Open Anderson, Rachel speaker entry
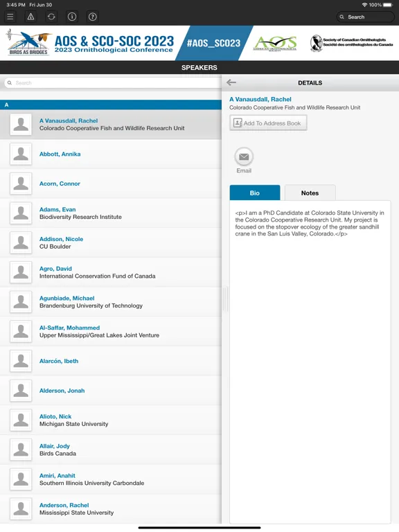 [x=111, y=508]
